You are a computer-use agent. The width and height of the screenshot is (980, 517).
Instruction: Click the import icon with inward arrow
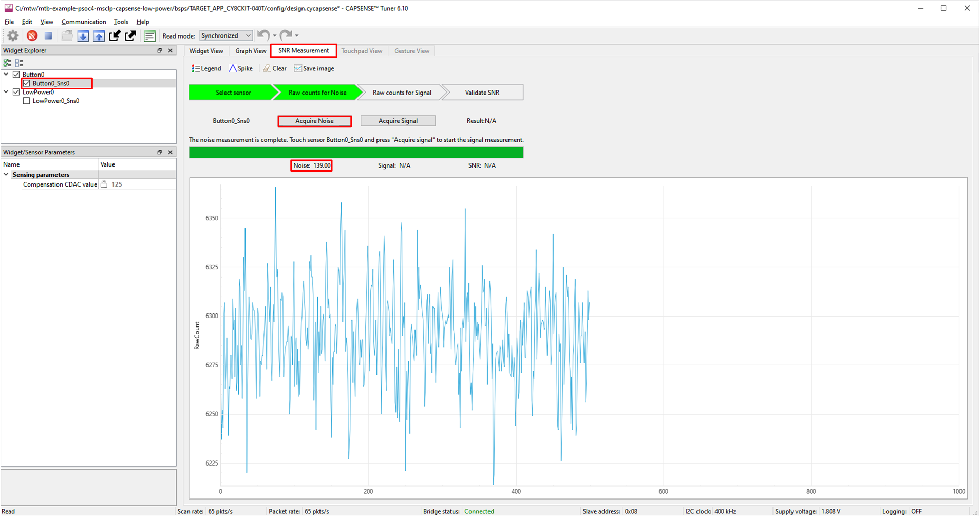coord(115,35)
